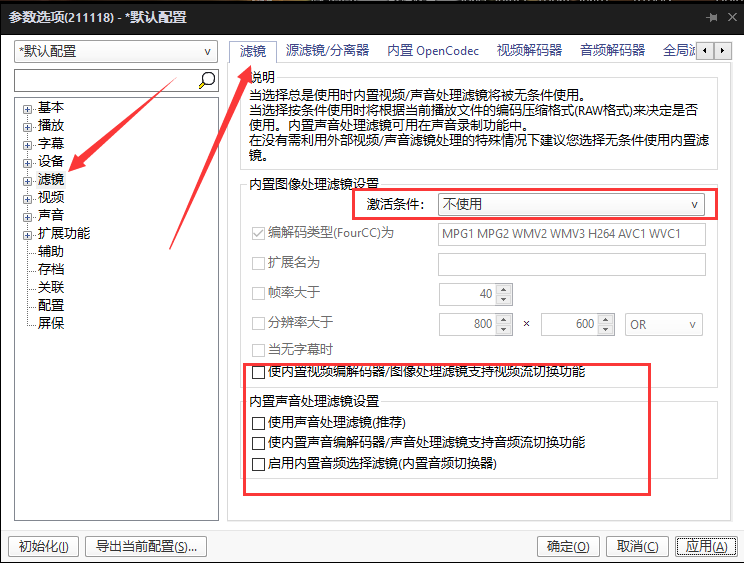Viewport: 744px width, 563px height.
Task: Switch to the 音频解码器 tab
Action: click(x=612, y=50)
